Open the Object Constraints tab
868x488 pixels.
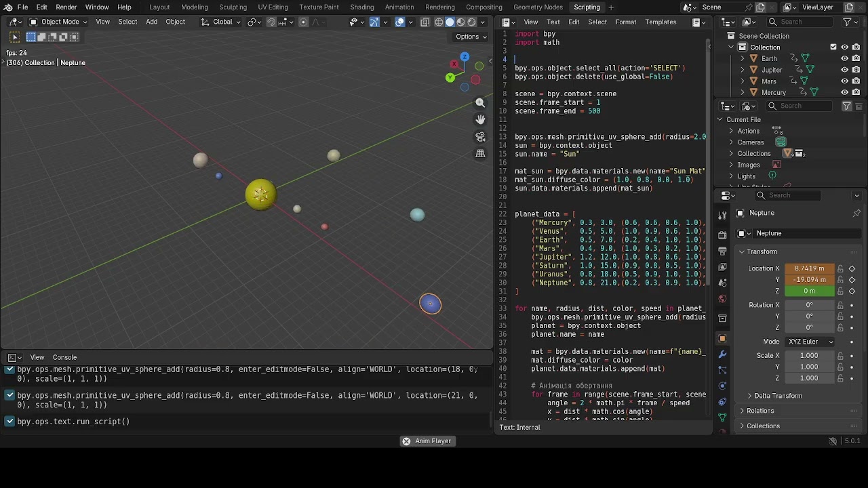click(x=722, y=402)
